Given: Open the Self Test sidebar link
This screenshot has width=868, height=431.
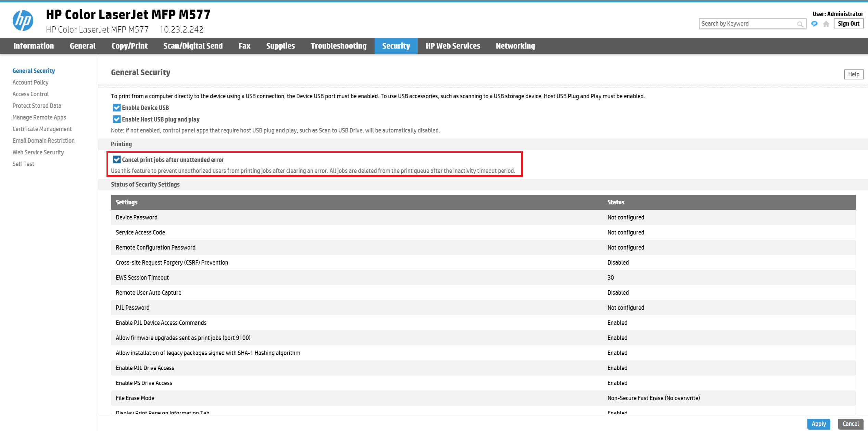Looking at the screenshot, I should 23,164.
